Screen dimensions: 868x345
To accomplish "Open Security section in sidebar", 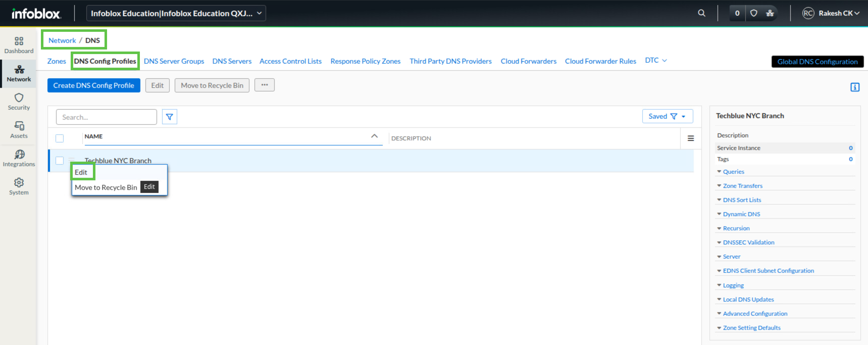I will point(19,102).
